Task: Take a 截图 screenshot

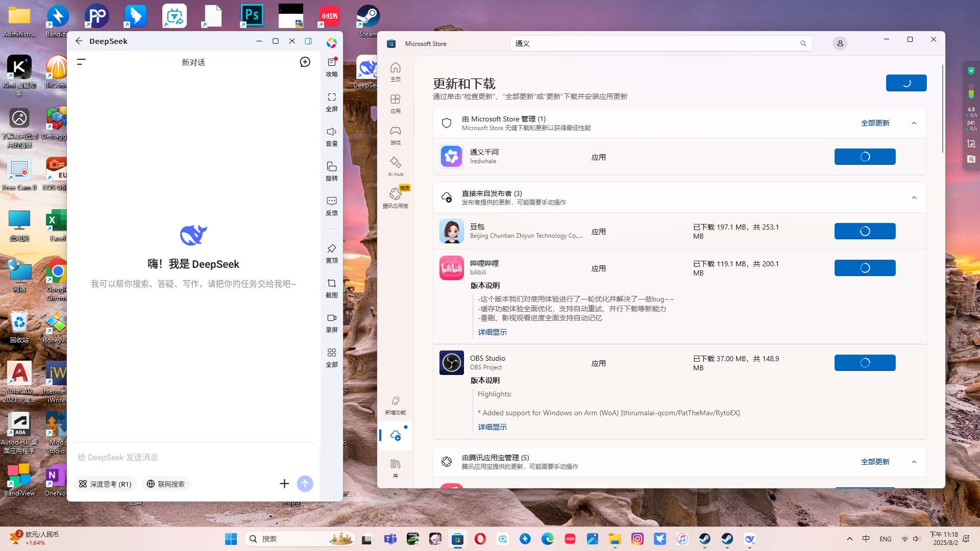Action: (332, 288)
